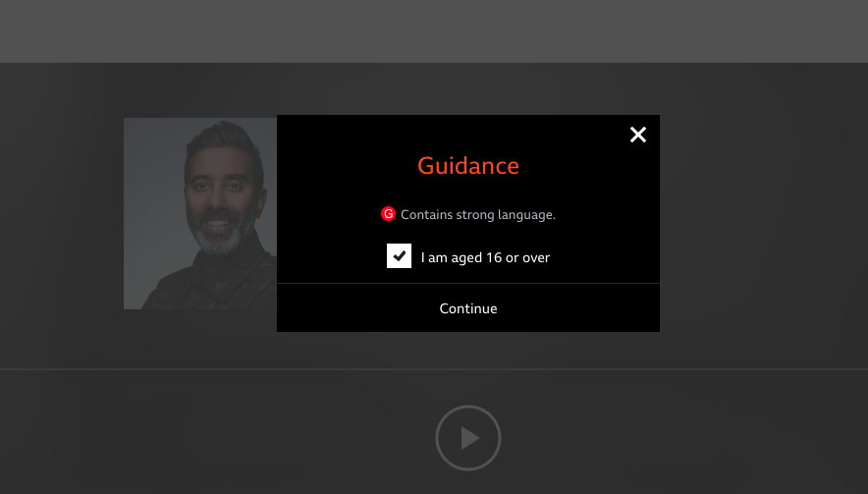Screen dimensions: 868x494
Task: Click the red G guidance icon
Action: click(x=388, y=214)
